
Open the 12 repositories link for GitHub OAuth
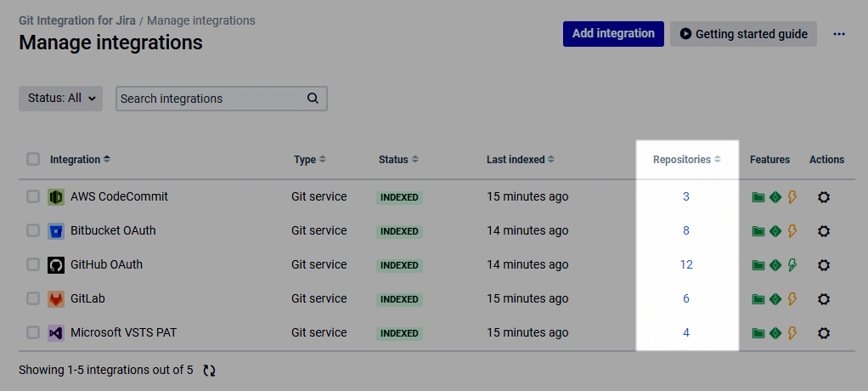click(x=686, y=264)
